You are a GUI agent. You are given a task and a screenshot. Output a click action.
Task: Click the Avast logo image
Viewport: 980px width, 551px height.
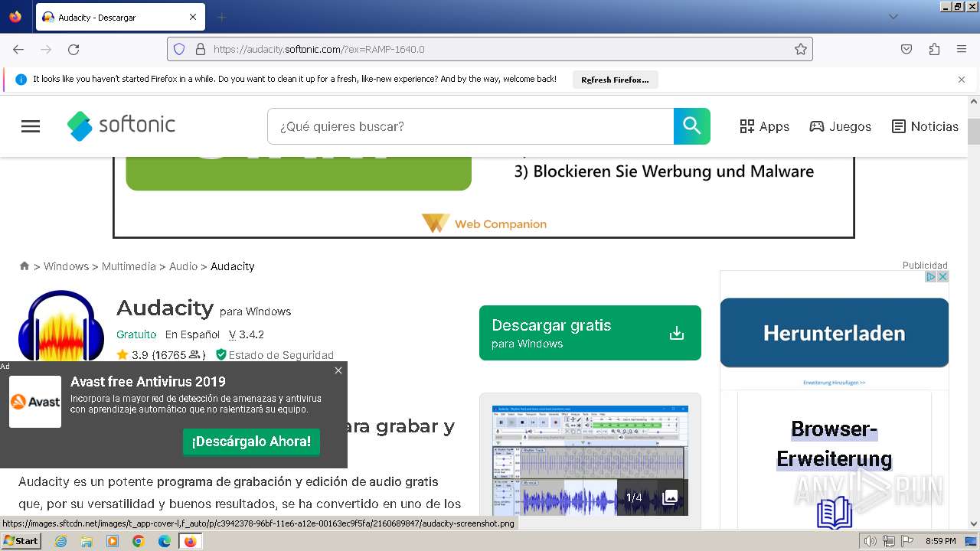pos(35,402)
